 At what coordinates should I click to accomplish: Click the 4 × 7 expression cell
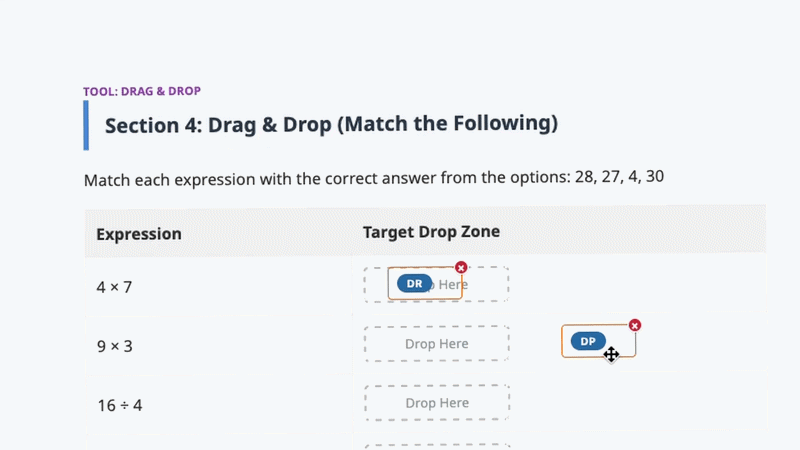coord(114,287)
